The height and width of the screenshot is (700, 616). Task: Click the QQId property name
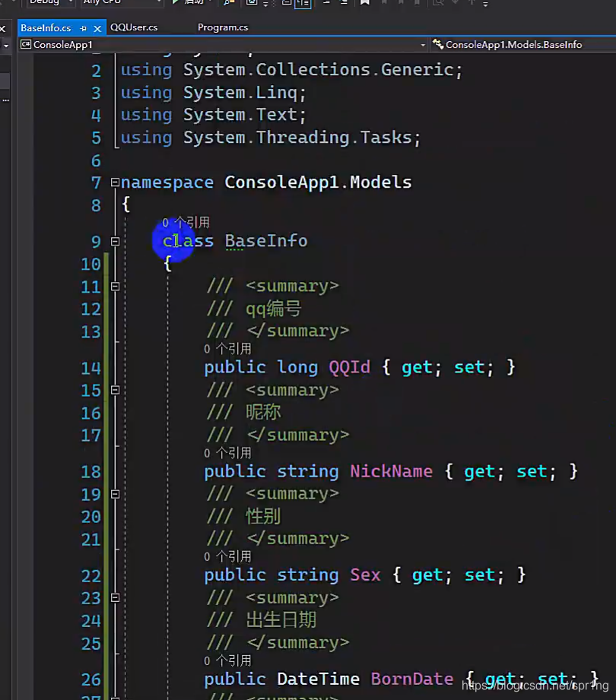(349, 367)
